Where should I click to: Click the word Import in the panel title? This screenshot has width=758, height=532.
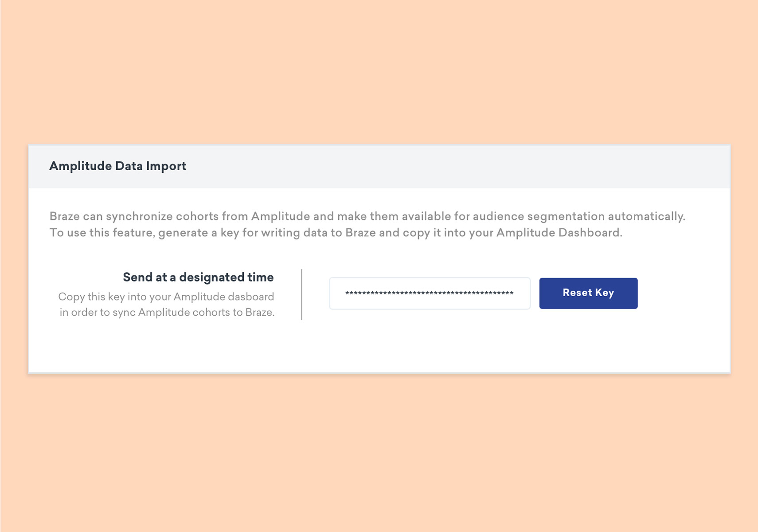[166, 166]
